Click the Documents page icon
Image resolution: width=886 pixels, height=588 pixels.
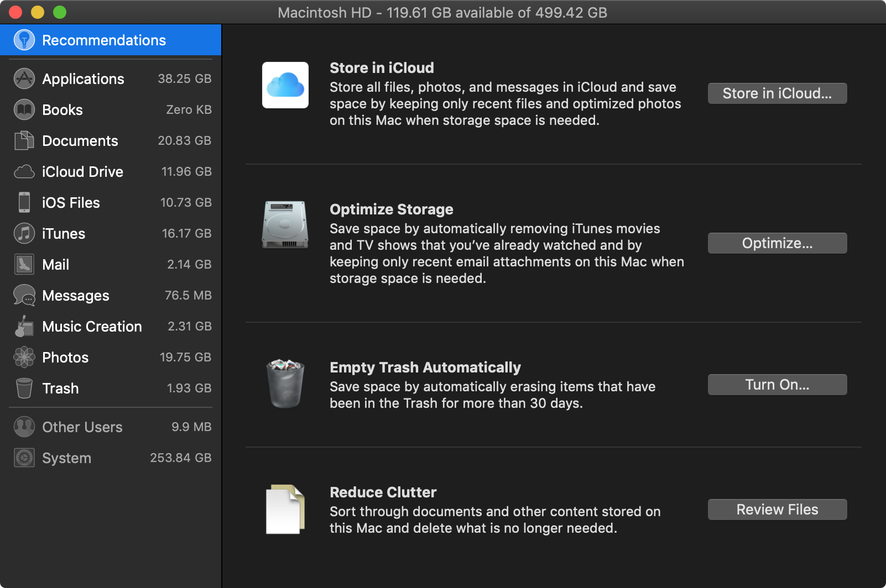(x=24, y=140)
